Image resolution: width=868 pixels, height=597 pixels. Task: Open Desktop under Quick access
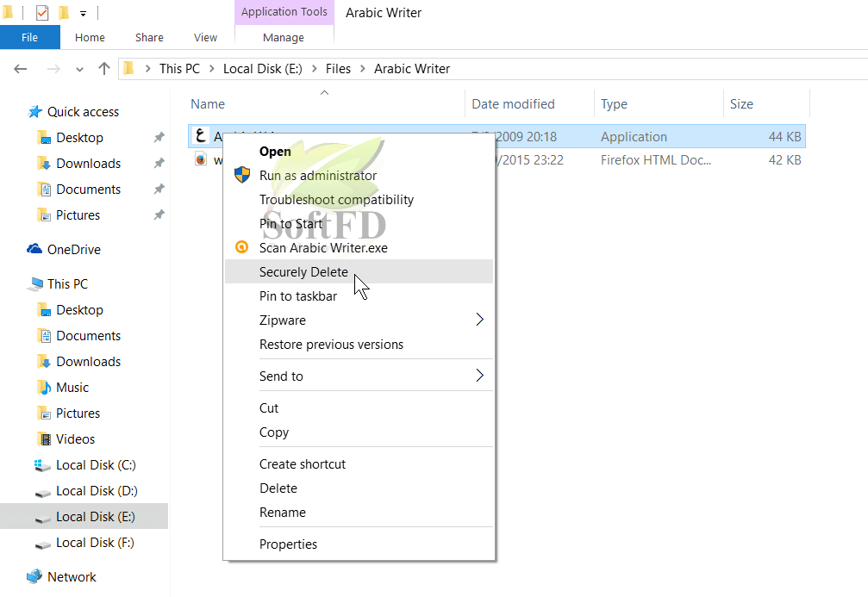pos(79,138)
